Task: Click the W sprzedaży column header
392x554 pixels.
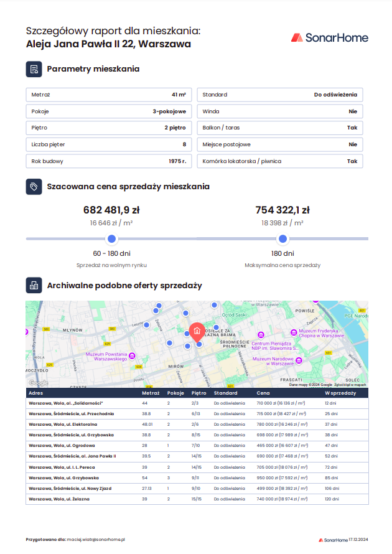Action: (x=340, y=393)
